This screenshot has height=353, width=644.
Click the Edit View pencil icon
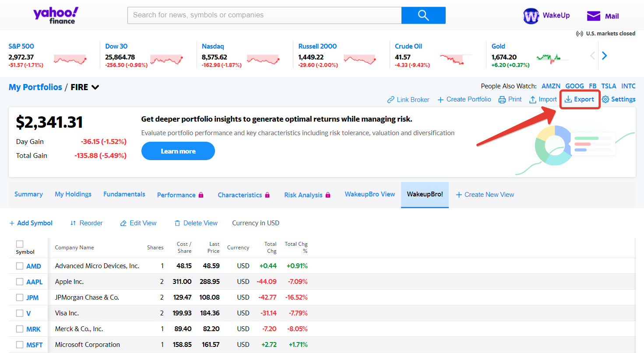click(x=123, y=223)
